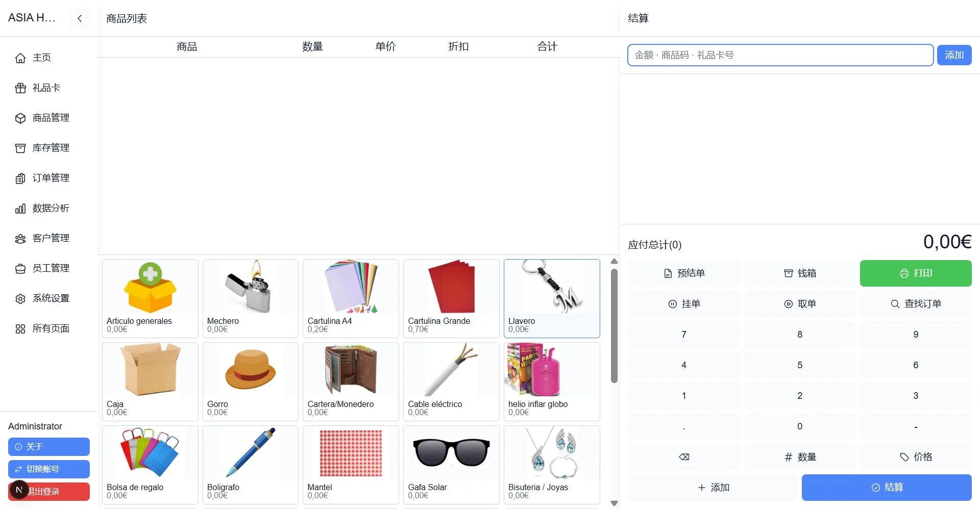The image size is (980, 509).
Task: Click the blue 结算 checkout button
Action: [887, 488]
